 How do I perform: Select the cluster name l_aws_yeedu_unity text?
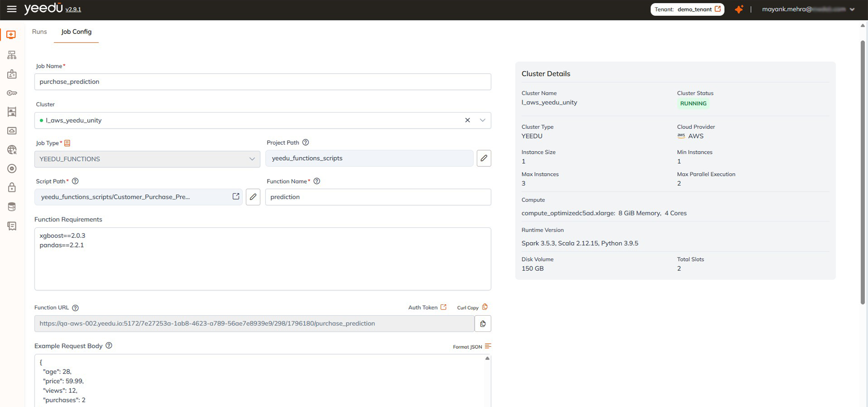tap(549, 103)
